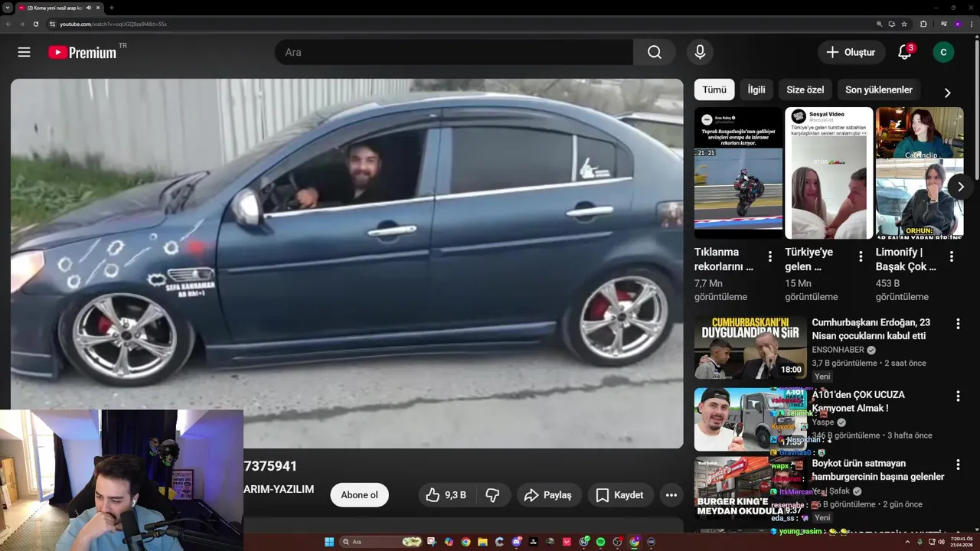Mute the Koma yeni nesil tab audio
980x551 pixels.
(89, 8)
